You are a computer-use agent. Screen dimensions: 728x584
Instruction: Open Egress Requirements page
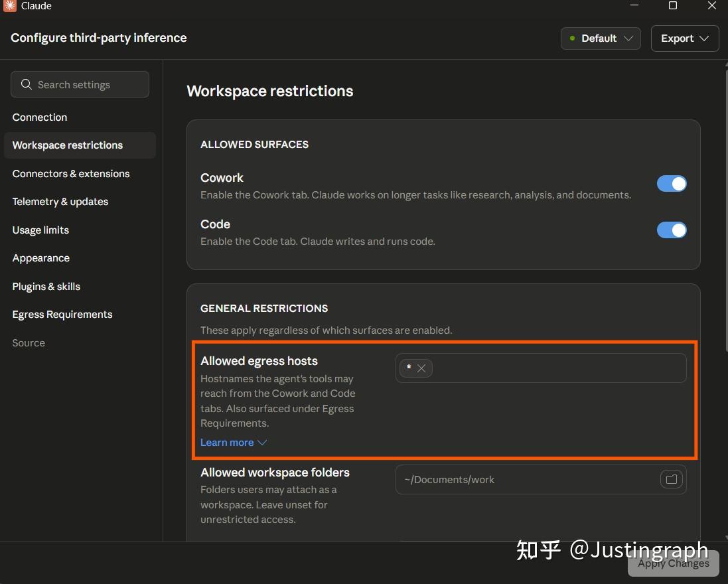pyautogui.click(x=62, y=315)
